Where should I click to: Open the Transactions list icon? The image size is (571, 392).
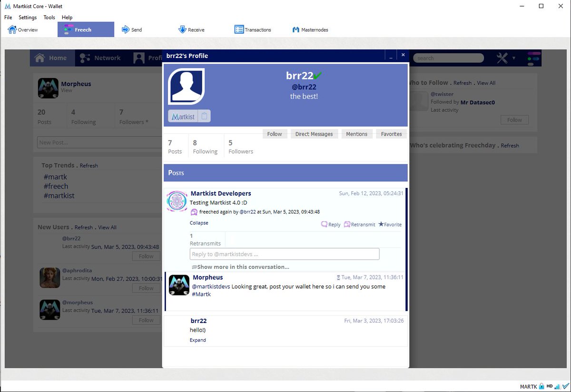point(239,29)
